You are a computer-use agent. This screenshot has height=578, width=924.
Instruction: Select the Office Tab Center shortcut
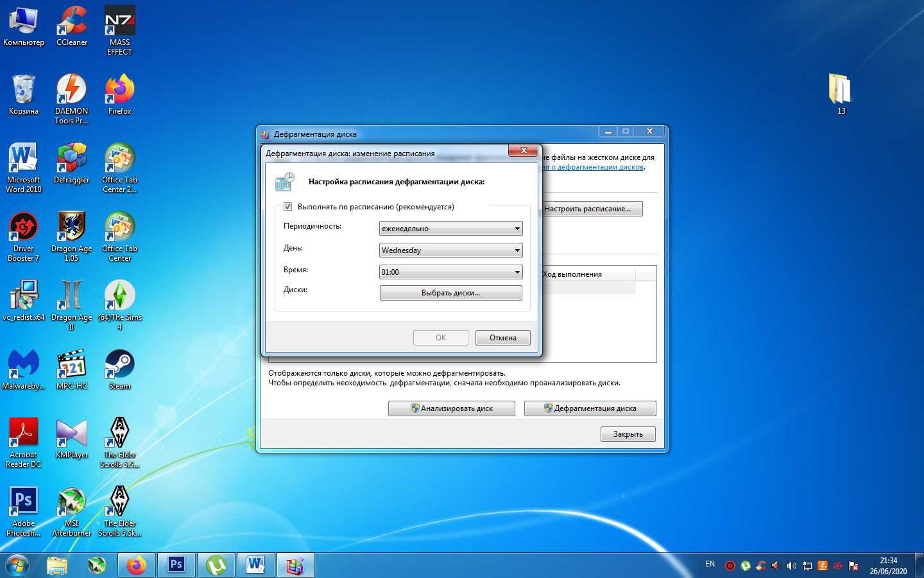point(120,237)
